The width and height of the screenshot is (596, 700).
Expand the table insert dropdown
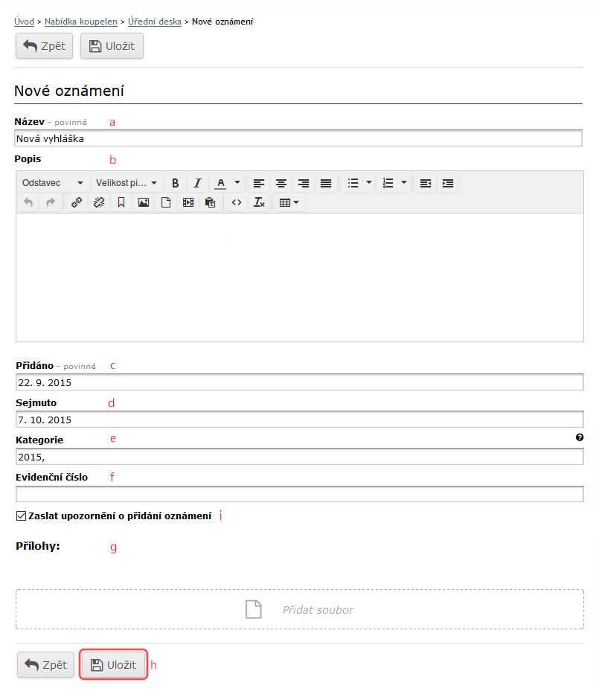point(289,202)
